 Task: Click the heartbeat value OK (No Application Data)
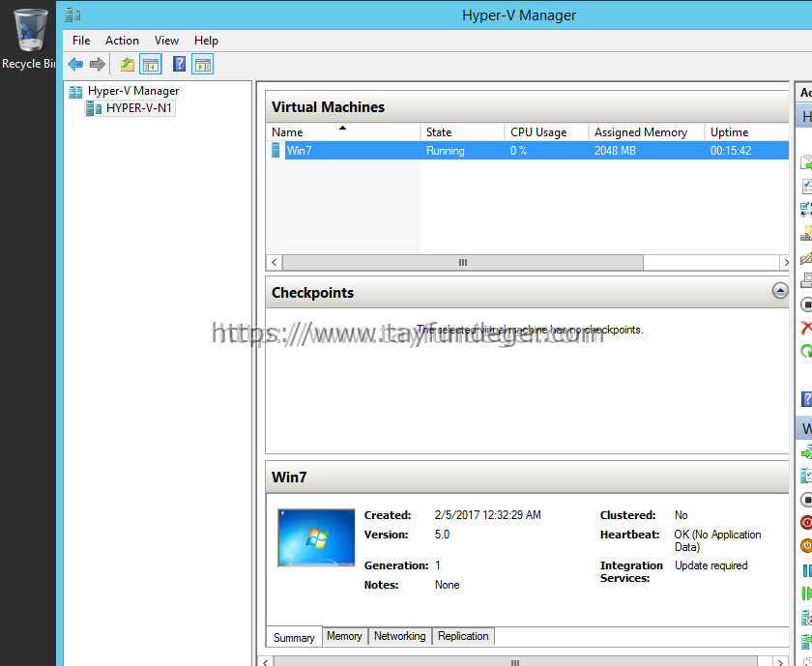click(x=717, y=540)
